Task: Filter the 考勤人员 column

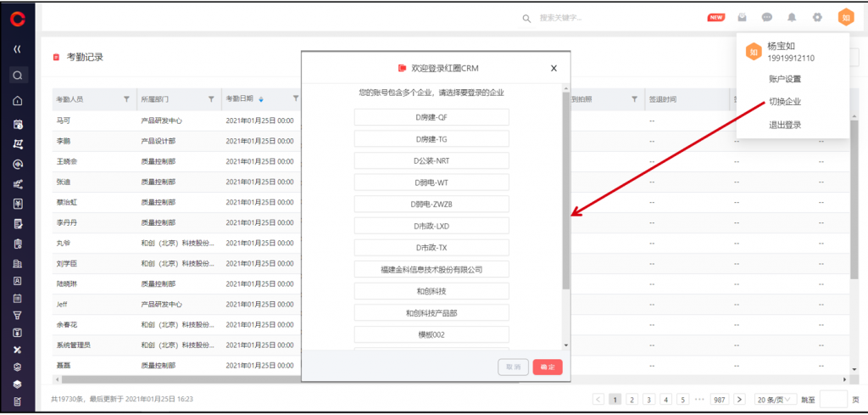Action: point(126,98)
